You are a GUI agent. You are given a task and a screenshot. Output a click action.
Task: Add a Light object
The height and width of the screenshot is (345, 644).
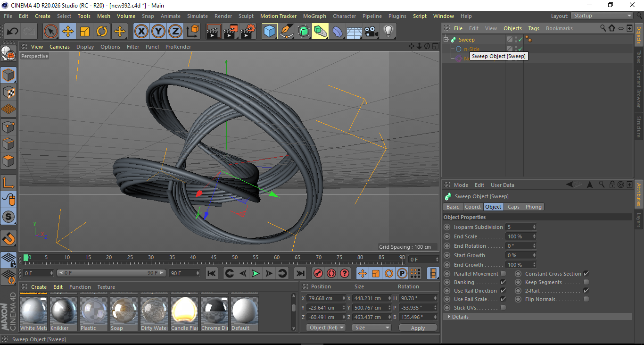(x=388, y=32)
